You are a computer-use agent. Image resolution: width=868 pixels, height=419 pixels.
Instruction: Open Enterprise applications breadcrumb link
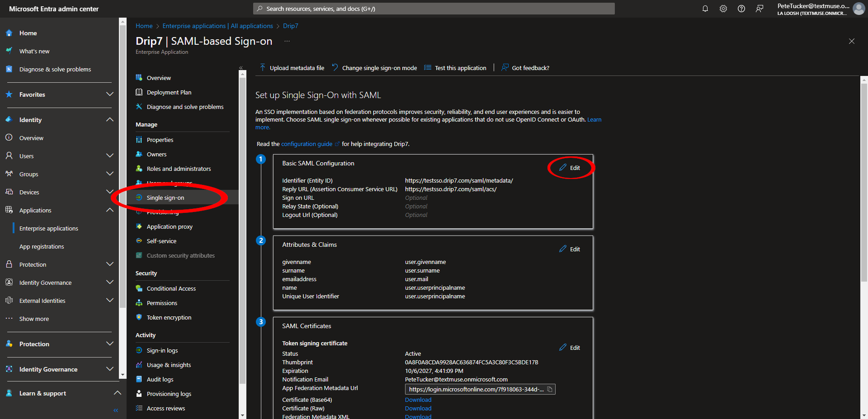click(218, 26)
